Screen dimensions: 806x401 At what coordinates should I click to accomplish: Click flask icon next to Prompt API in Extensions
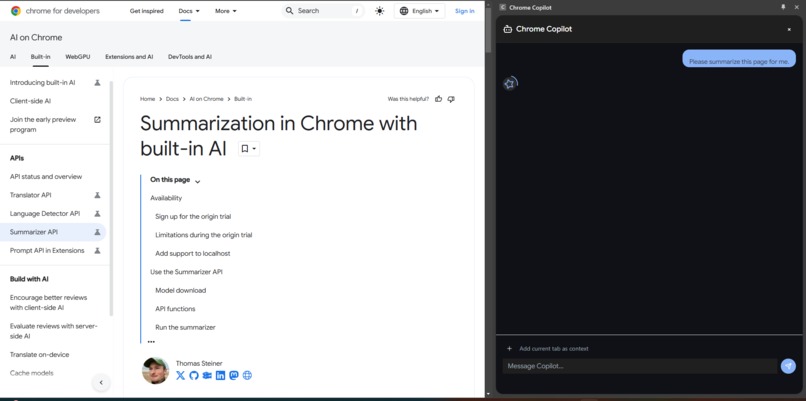97,251
